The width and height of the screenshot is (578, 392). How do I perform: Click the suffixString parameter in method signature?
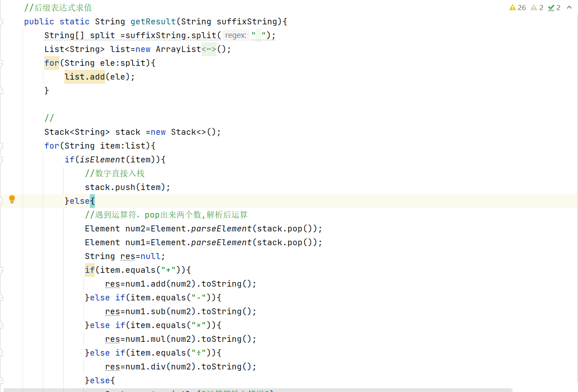click(247, 22)
